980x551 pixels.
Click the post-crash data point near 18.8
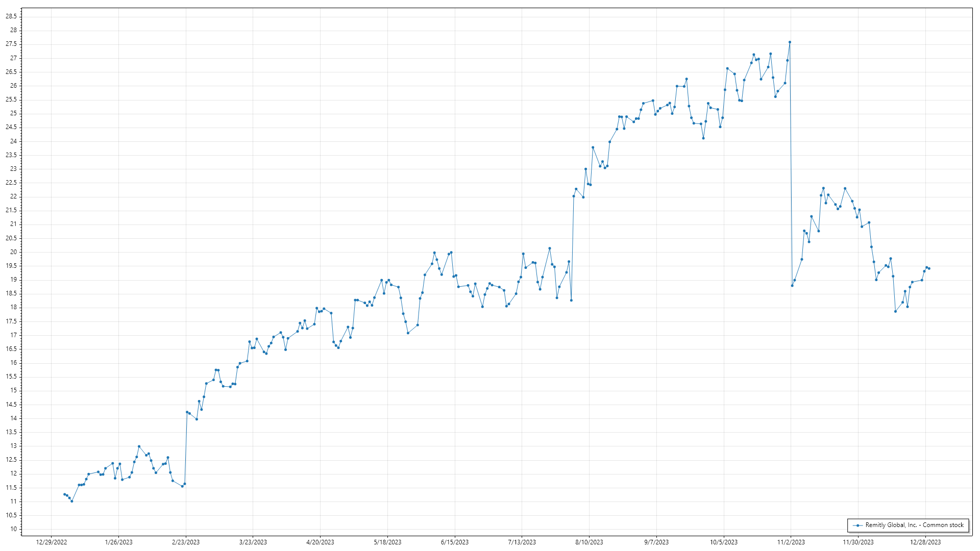coord(792,286)
